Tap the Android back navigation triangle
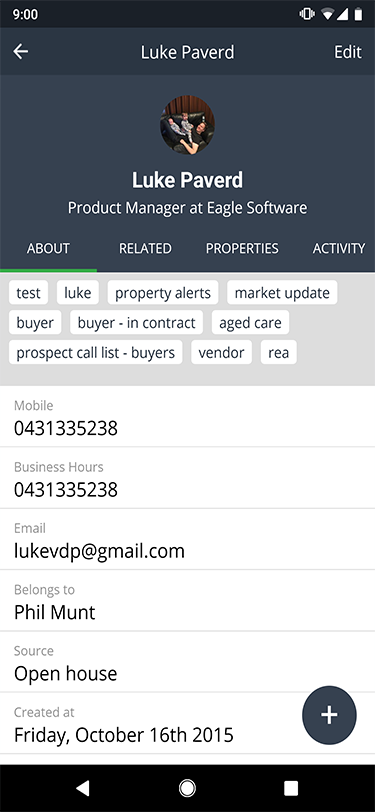The image size is (375, 812). tap(83, 788)
